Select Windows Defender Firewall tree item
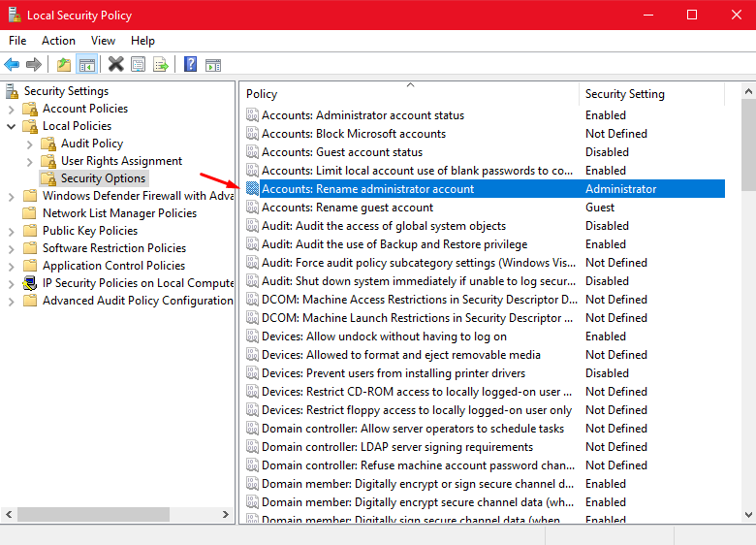 tap(138, 196)
